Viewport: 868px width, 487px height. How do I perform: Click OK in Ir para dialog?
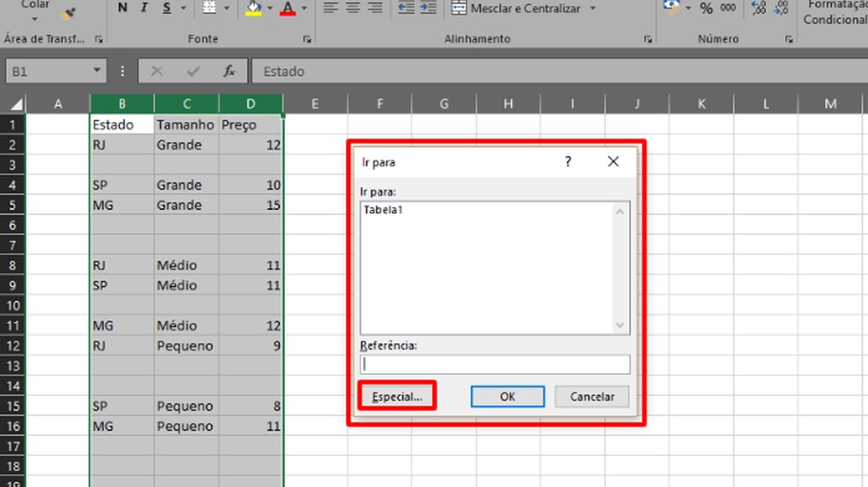point(507,396)
